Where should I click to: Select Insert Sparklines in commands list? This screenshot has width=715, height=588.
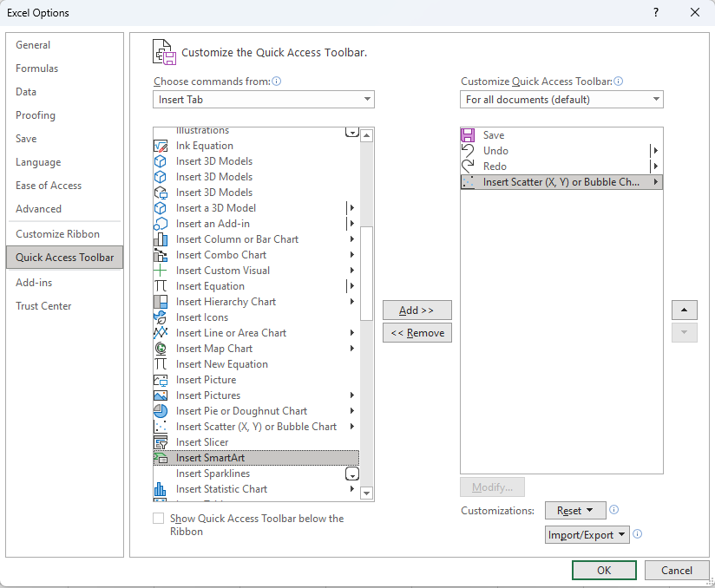tap(256, 474)
